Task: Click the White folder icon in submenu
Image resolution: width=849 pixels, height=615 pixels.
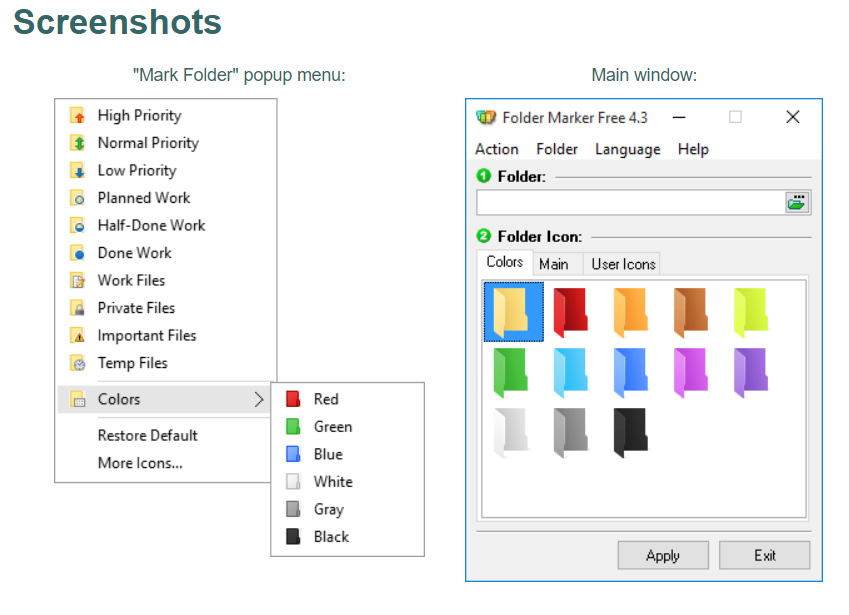Action: 293,482
